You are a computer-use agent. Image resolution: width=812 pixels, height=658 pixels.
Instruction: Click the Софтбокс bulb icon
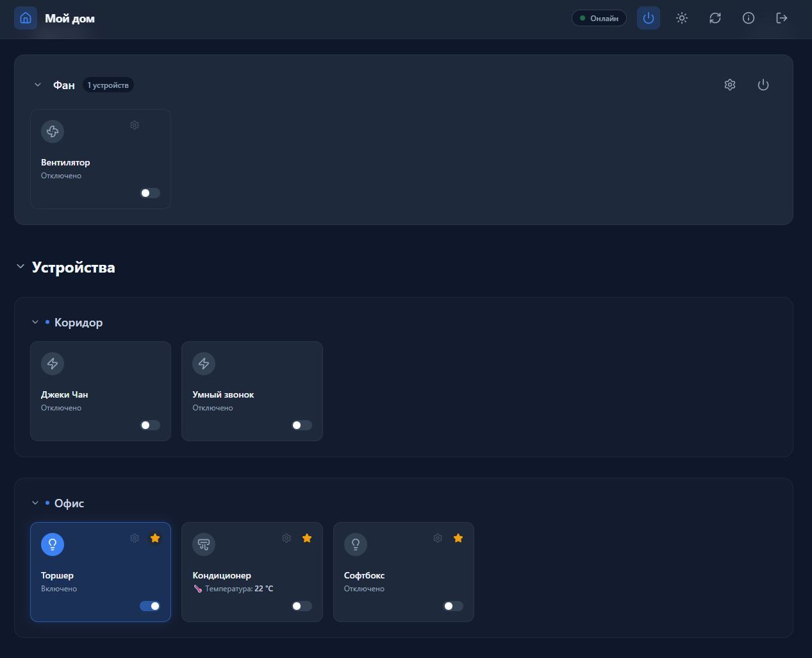coord(356,544)
